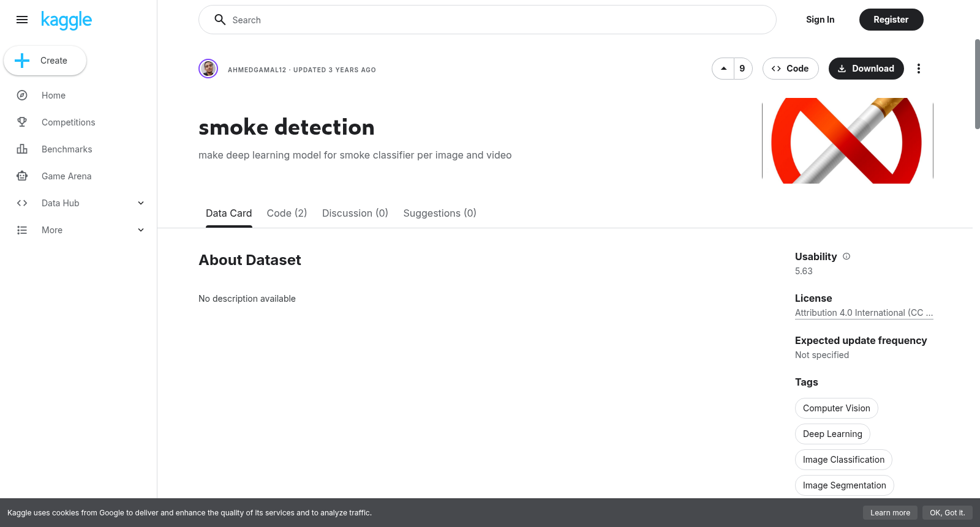
Task: Open the three-dot more options menu
Action: [x=918, y=69]
